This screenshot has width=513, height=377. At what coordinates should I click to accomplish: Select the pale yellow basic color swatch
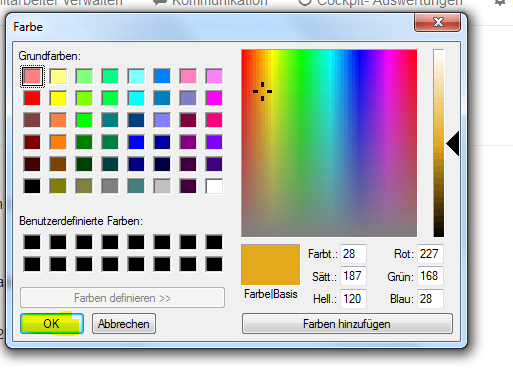coord(58,76)
